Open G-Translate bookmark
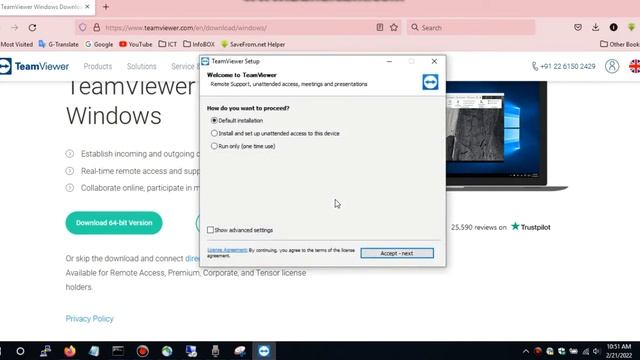Image resolution: width=640 pixels, height=360 pixels. [58, 44]
